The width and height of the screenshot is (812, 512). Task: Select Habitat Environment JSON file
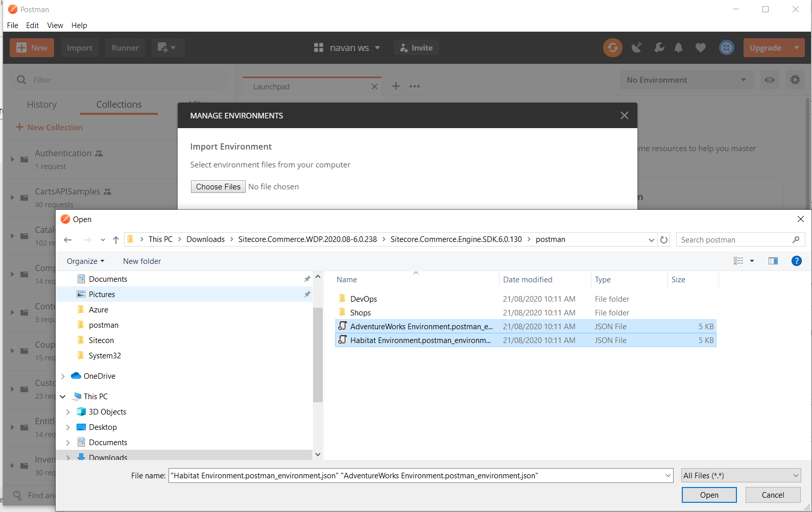point(526,340)
